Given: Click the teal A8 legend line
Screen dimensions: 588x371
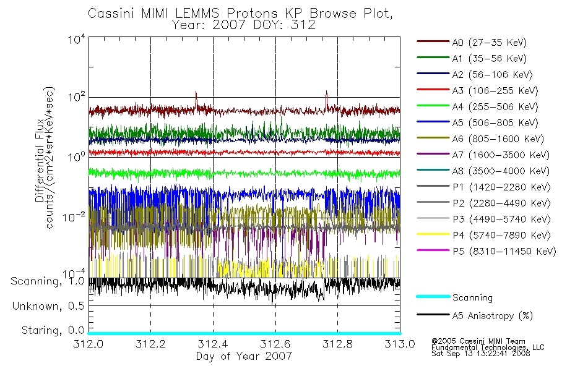Looking at the screenshot, I should tap(433, 170).
